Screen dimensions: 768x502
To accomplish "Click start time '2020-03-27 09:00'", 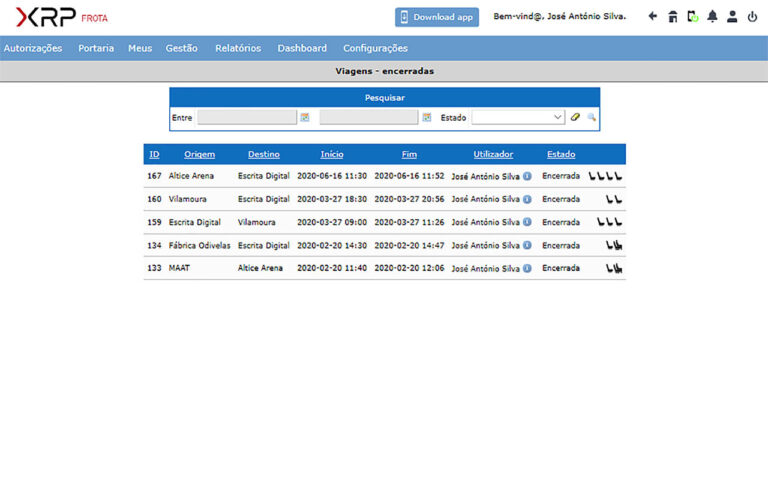I will (x=332, y=222).
